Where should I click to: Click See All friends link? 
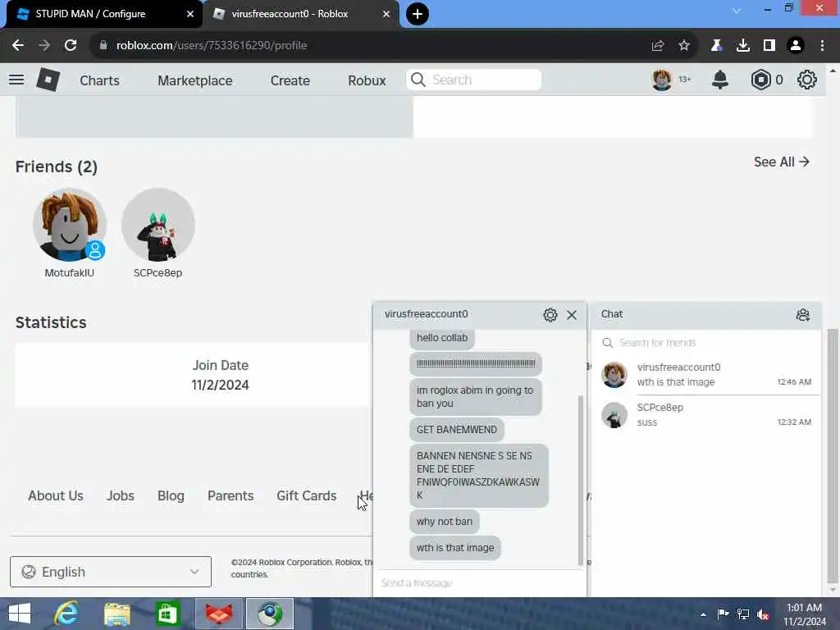click(781, 162)
